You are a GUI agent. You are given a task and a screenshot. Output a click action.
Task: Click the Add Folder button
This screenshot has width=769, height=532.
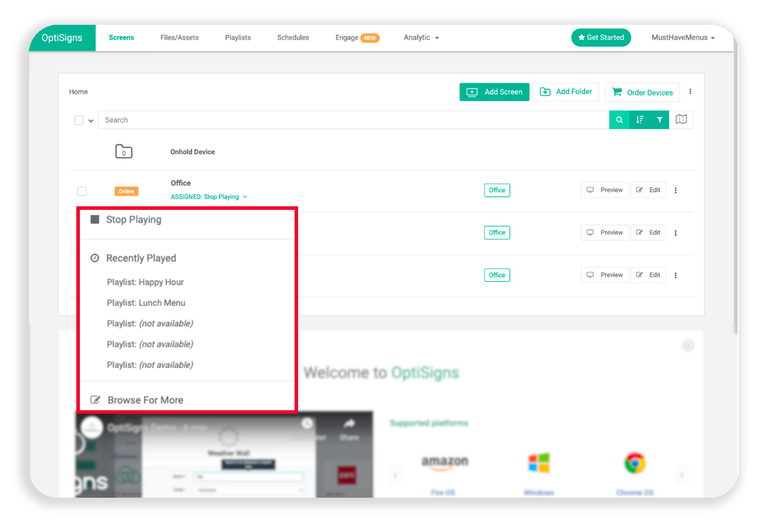[566, 92]
